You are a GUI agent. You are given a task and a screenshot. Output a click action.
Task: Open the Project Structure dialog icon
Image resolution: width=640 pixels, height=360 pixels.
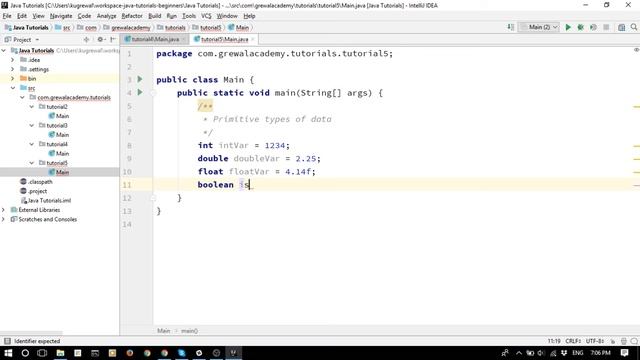tap(621, 27)
